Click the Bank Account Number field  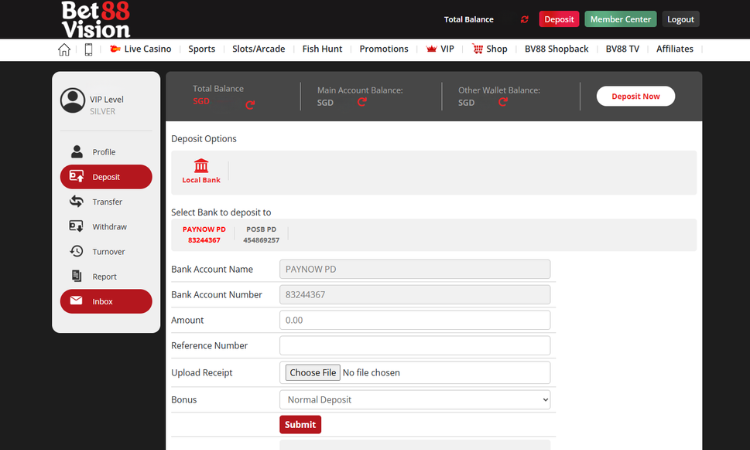(x=415, y=295)
